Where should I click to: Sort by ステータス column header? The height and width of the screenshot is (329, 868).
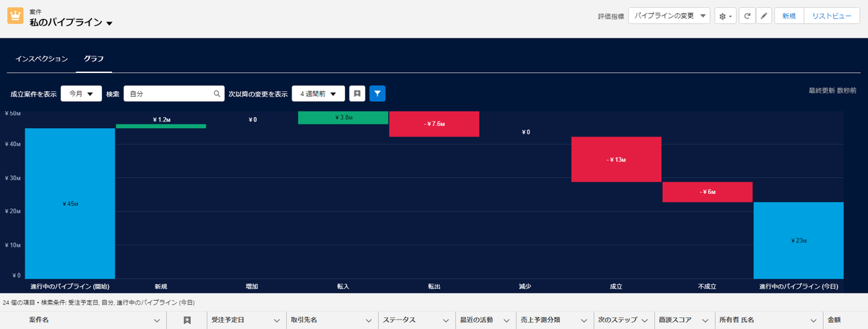pyautogui.click(x=399, y=320)
